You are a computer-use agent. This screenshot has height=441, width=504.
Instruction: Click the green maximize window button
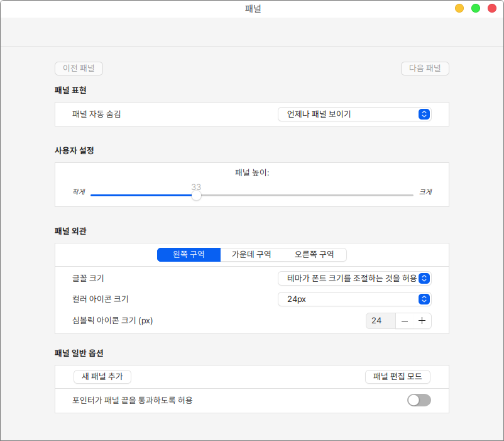pyautogui.click(x=476, y=8)
